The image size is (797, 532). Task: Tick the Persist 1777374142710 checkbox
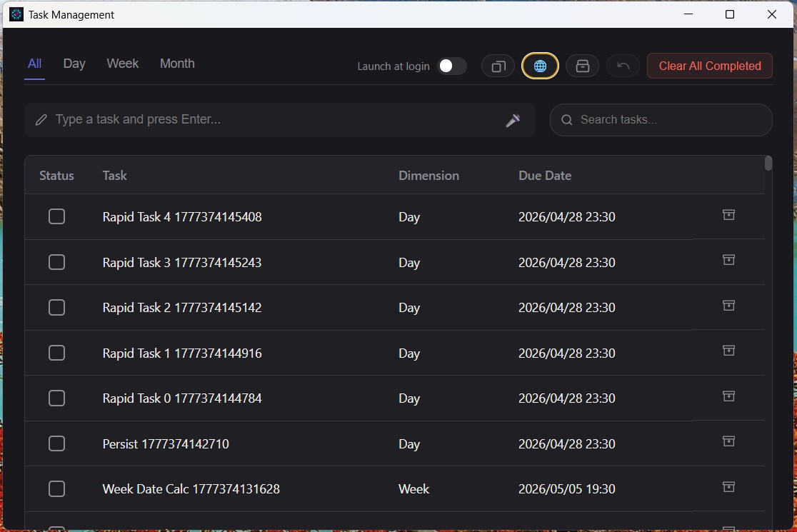[56, 443]
